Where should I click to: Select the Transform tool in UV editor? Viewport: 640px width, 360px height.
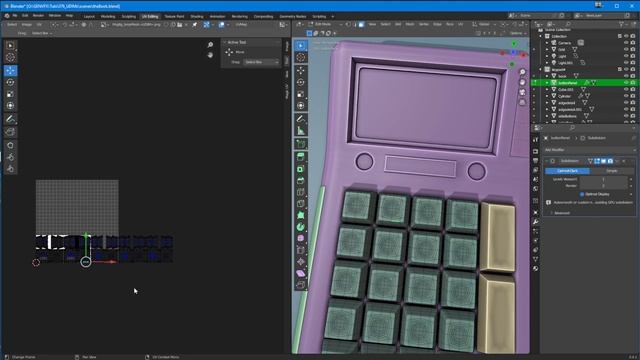pyautogui.click(x=11, y=106)
